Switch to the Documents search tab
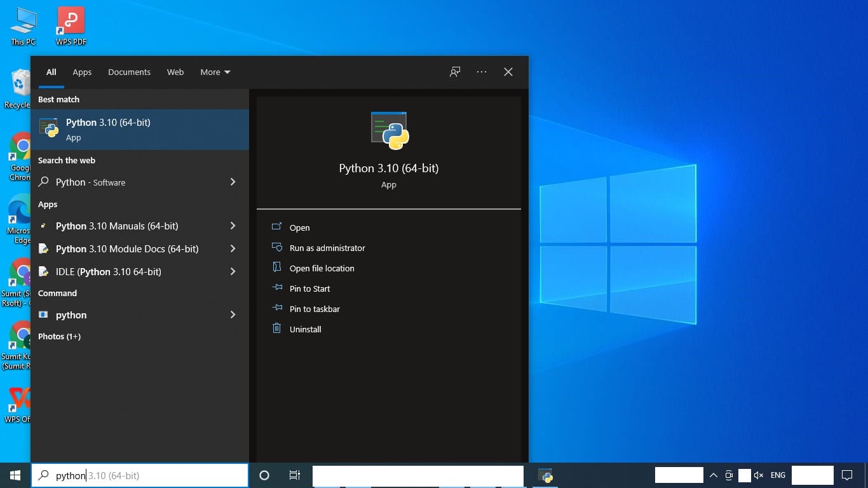Viewport: 868px width, 488px height. [129, 72]
